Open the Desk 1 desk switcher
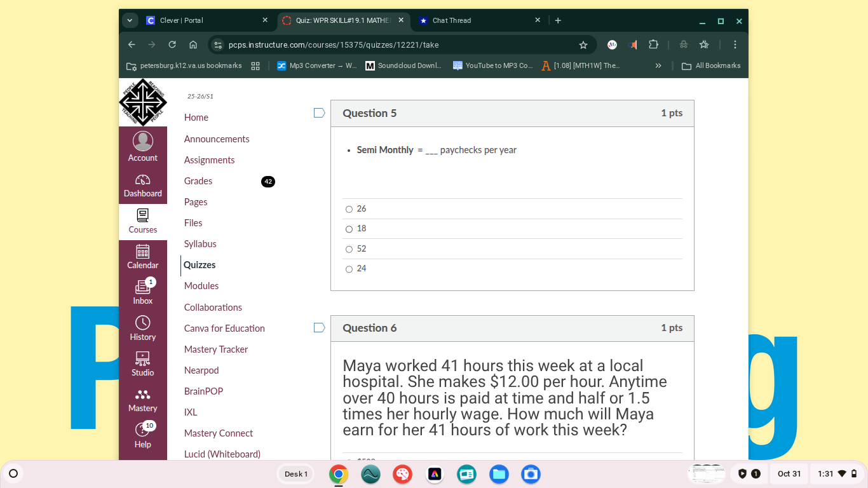Image resolution: width=868 pixels, height=488 pixels. click(296, 474)
